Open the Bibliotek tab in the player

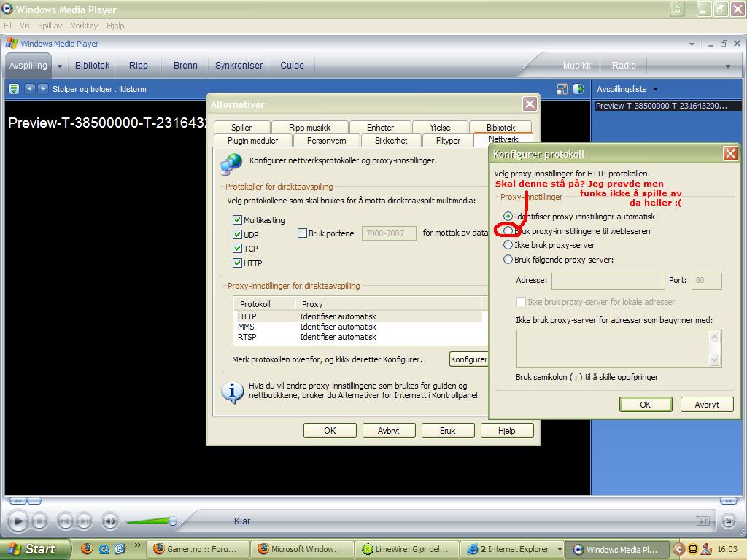[x=92, y=65]
